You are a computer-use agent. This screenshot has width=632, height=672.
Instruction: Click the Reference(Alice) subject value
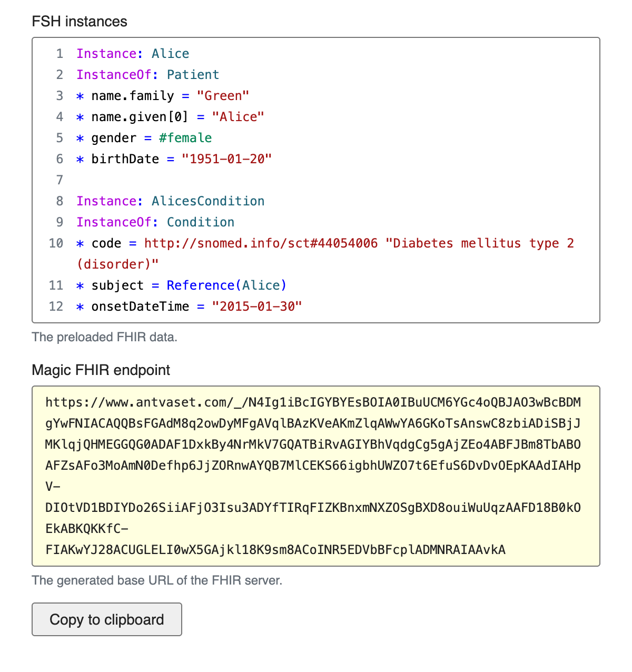click(226, 285)
